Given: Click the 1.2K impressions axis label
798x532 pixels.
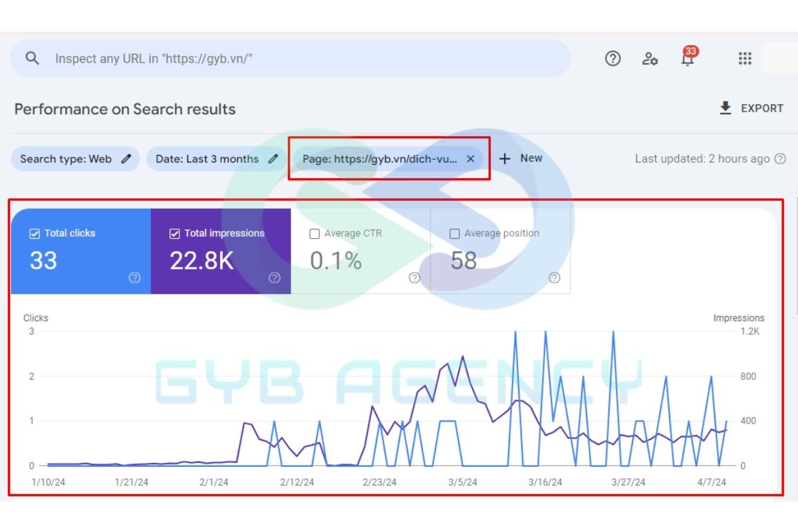Looking at the screenshot, I should [x=749, y=331].
